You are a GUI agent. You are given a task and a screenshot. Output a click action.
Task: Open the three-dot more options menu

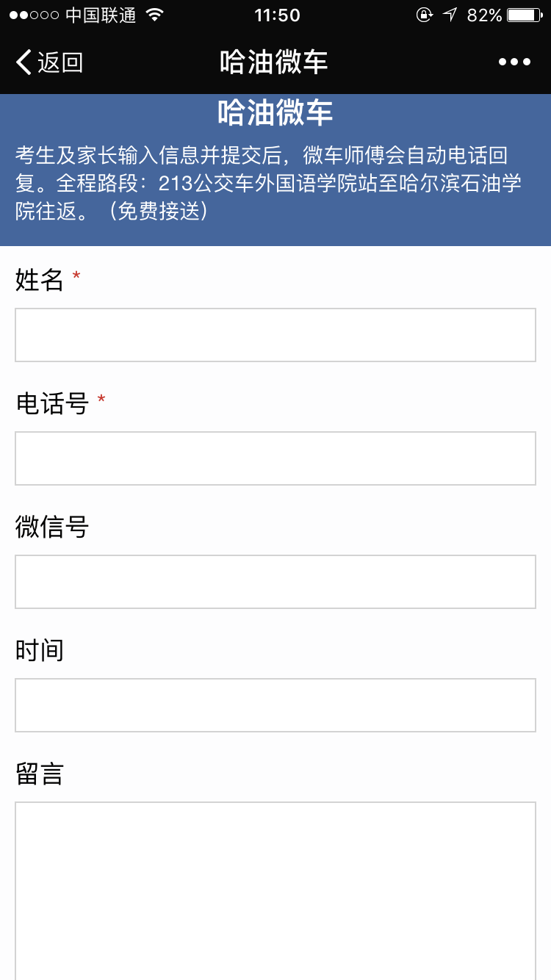tap(514, 62)
